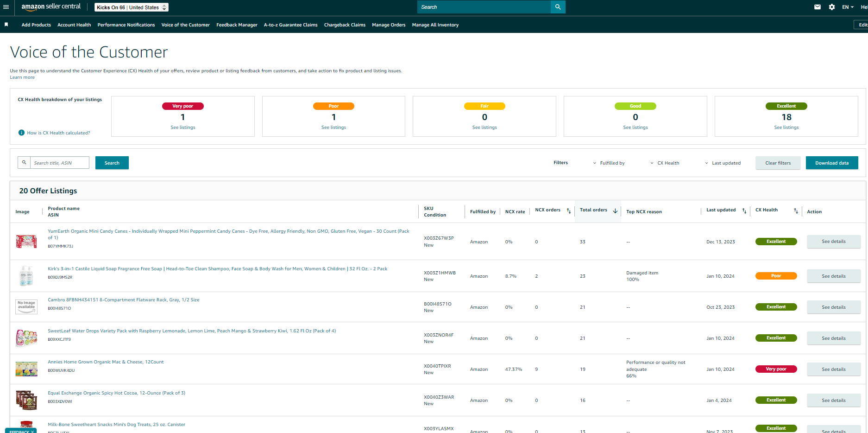
Task: Open A-to-z Guarantee Claims
Action: coord(290,25)
